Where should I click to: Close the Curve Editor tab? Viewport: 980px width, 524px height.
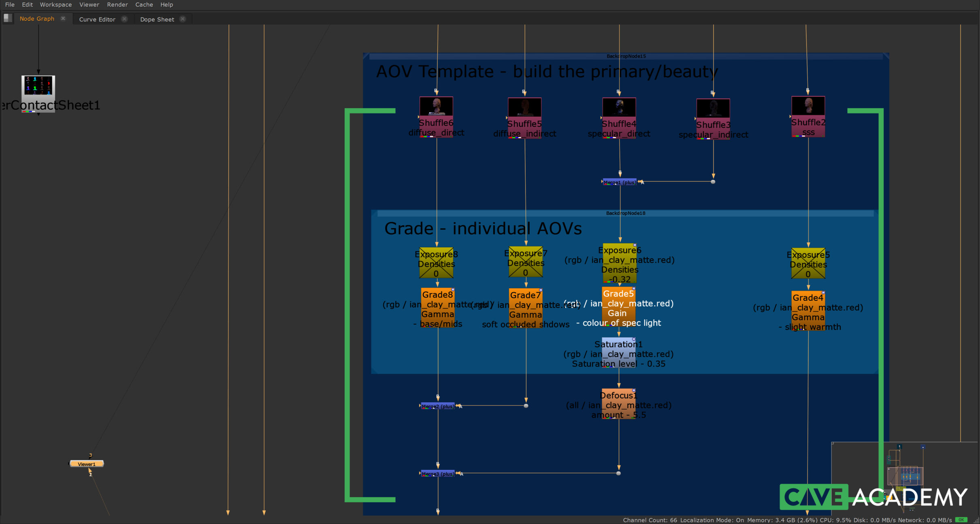124,19
